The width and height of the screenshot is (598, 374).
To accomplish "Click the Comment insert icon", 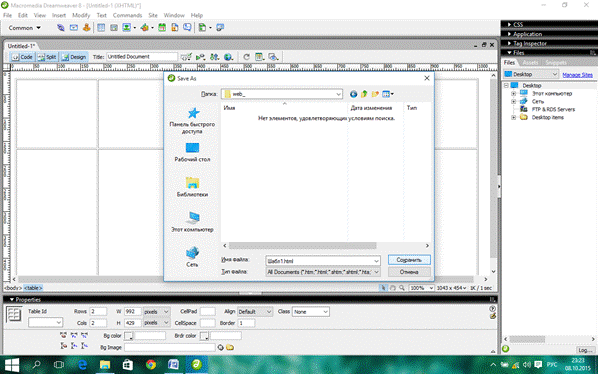I will pos(187,28).
